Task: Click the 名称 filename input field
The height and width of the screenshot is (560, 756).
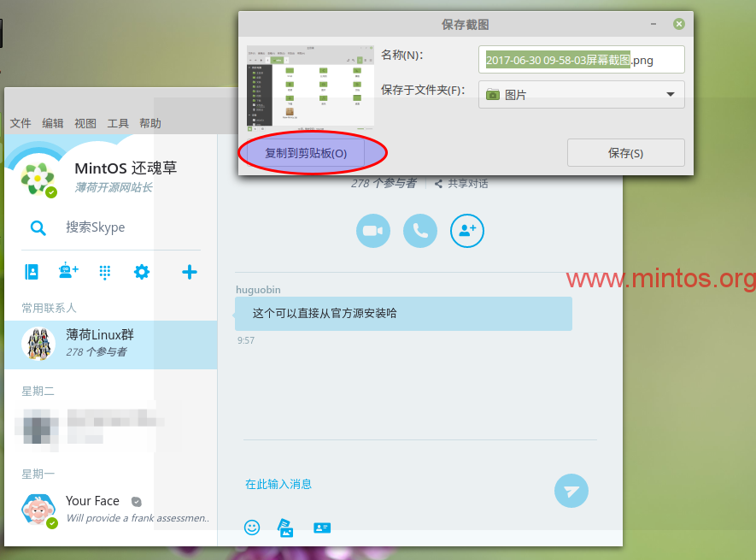Action: click(582, 60)
